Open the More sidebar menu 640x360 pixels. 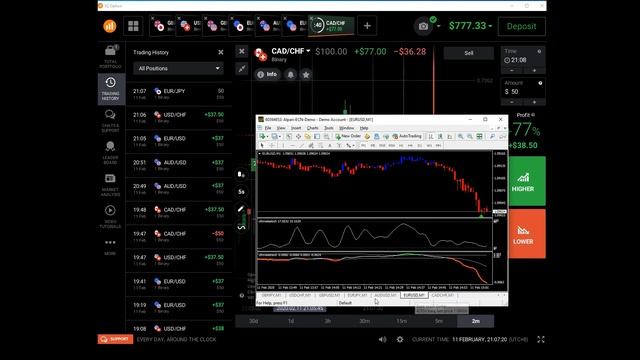tap(110, 247)
